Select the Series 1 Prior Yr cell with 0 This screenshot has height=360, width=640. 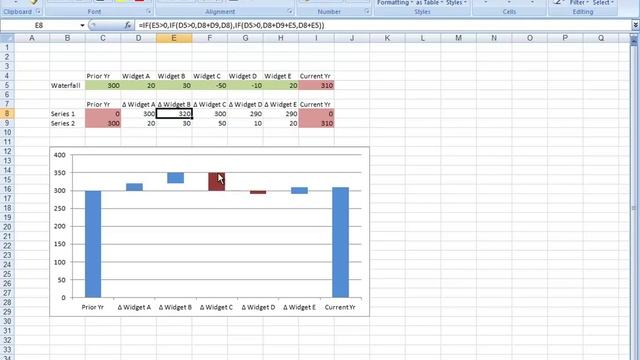[x=103, y=113]
